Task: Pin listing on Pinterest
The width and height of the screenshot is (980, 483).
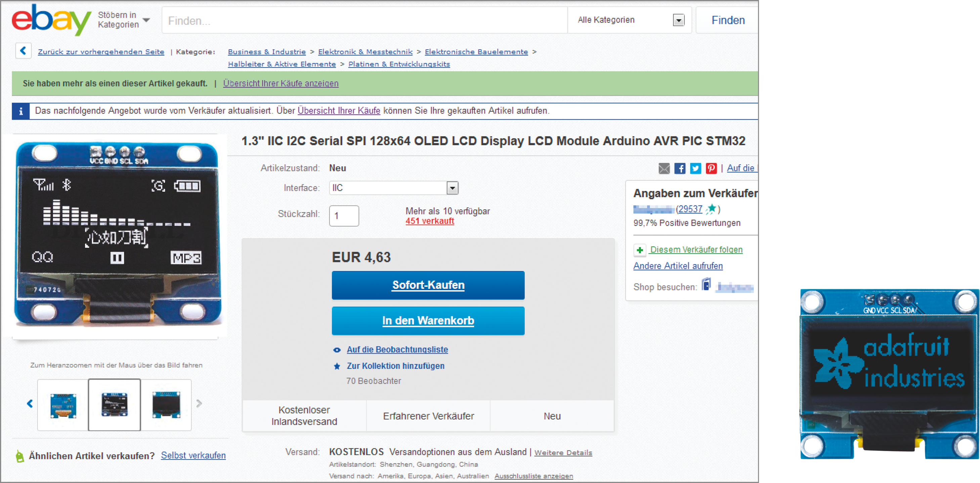Action: (x=711, y=168)
